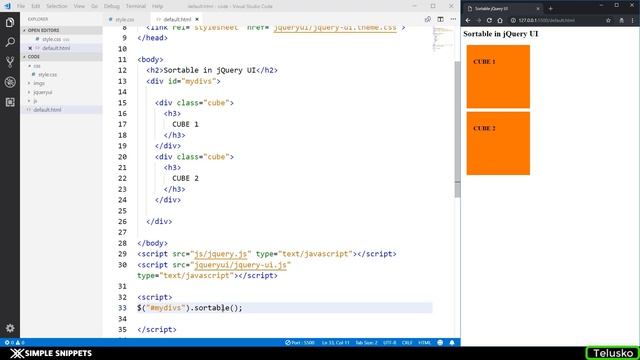Image resolution: width=640 pixels, height=360 pixels.
Task: Change the Tab Size: 2 setting
Action: pos(366,342)
